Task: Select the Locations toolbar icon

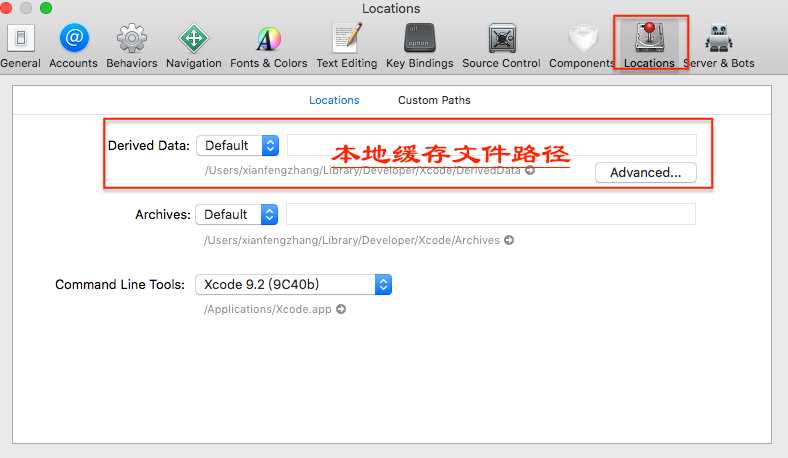Action: coord(649,46)
